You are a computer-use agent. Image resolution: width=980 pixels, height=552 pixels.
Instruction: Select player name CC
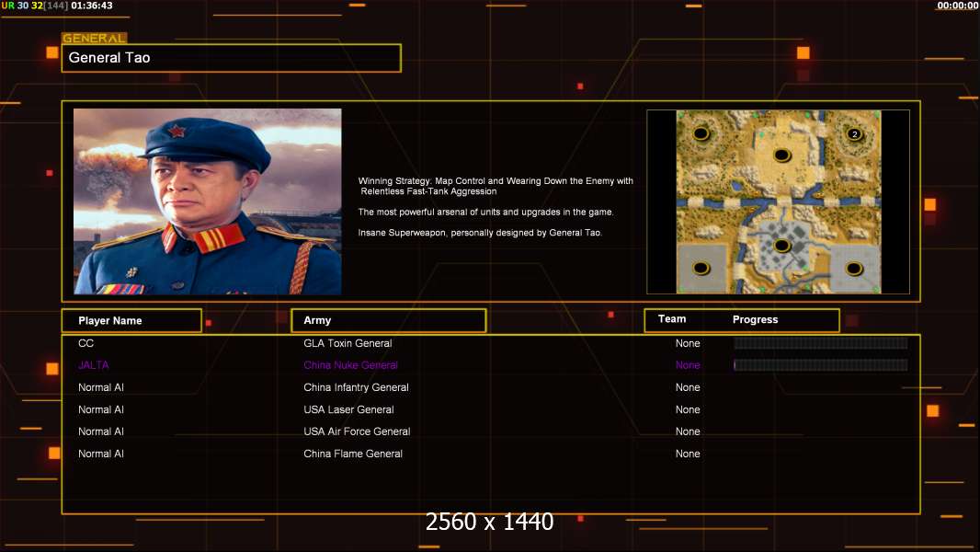85,343
